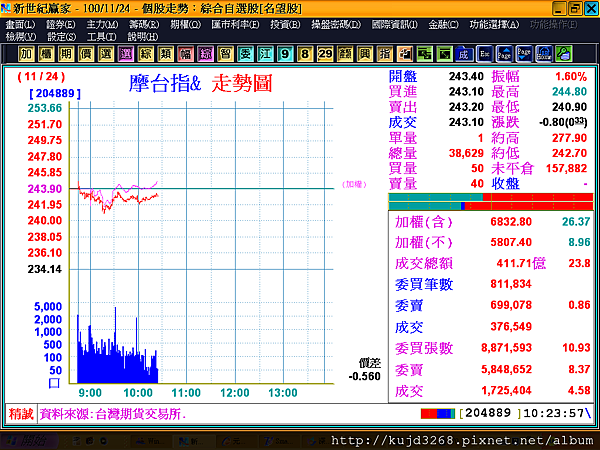Select the magenta 選 toolbar icon

click(x=126, y=54)
